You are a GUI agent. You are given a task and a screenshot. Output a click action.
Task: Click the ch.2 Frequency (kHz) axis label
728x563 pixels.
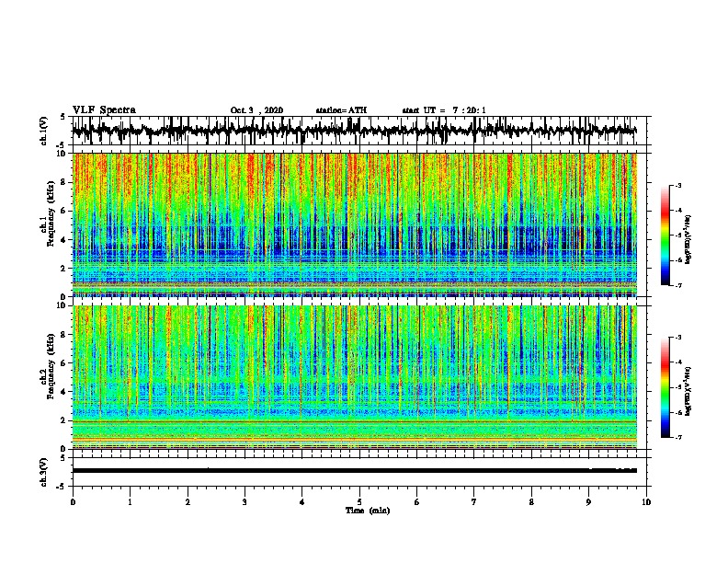(48, 366)
